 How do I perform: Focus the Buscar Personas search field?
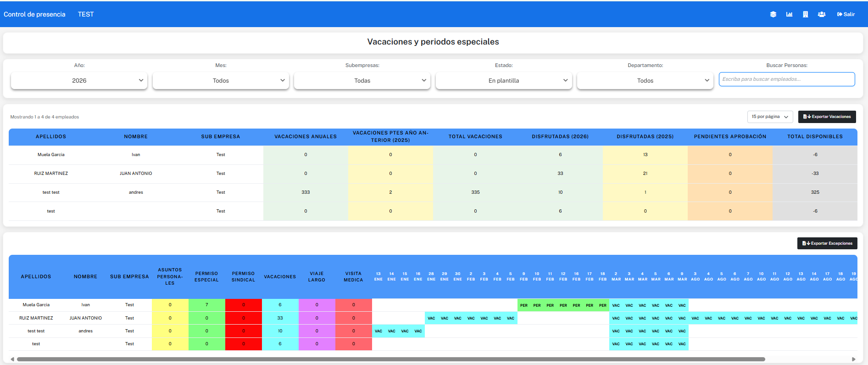pos(786,79)
